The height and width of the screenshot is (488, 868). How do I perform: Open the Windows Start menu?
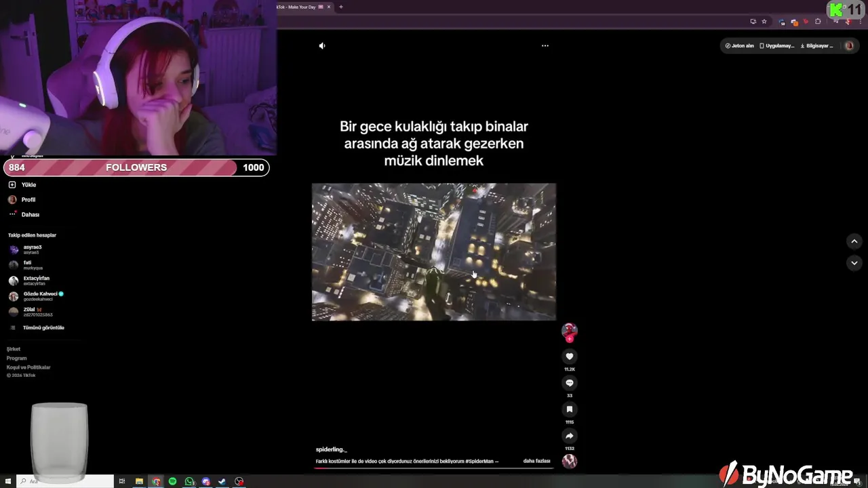8,481
